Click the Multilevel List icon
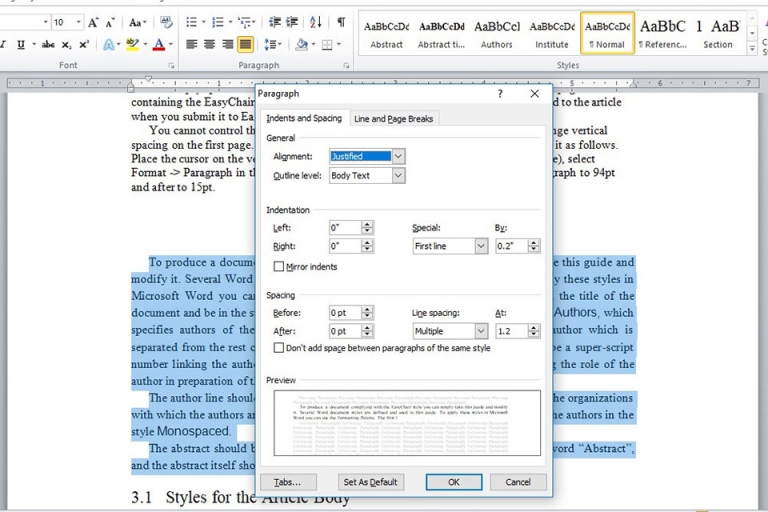The height and width of the screenshot is (512, 768). 244,22
